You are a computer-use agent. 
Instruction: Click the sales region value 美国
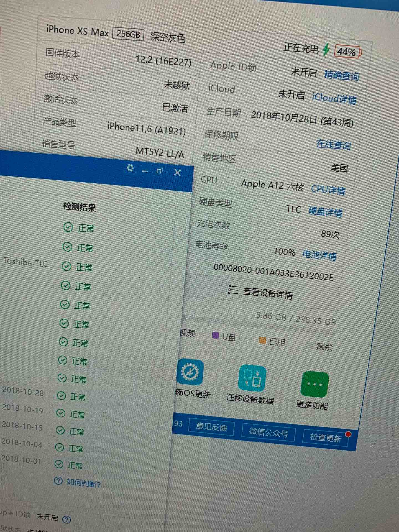pyautogui.click(x=339, y=168)
